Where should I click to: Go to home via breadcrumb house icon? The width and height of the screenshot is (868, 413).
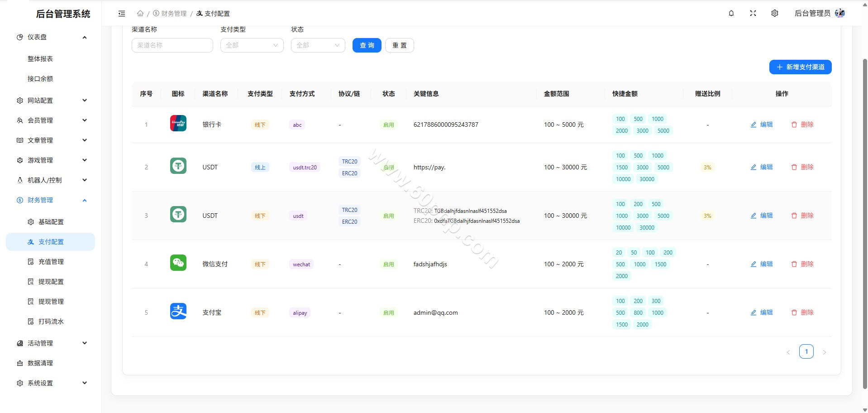[x=140, y=14]
